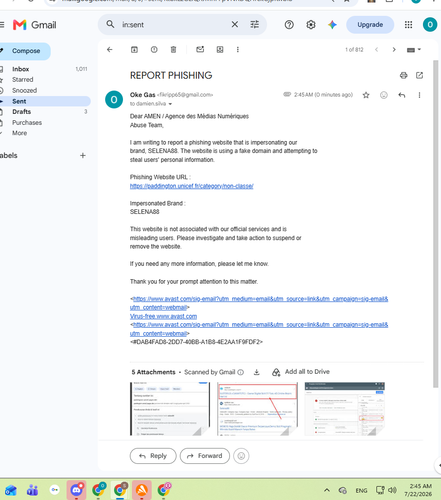
Task: Create a new label with plus
Action: click(83, 155)
